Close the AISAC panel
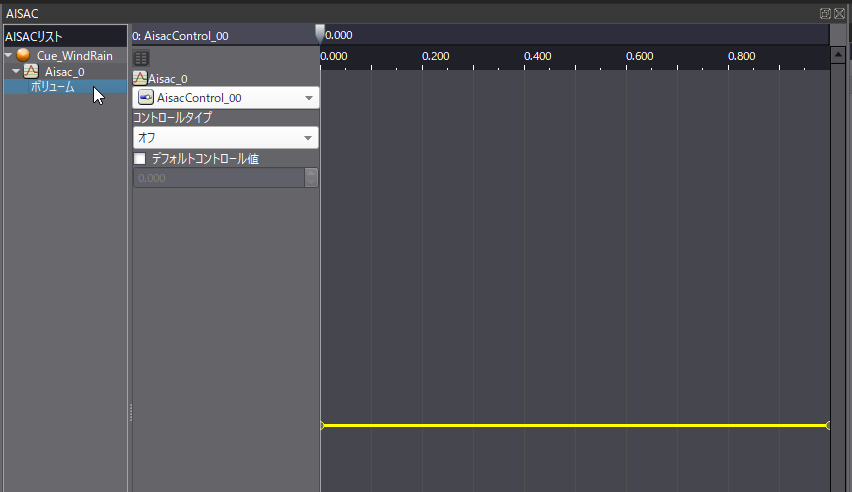This screenshot has height=492, width=852. click(x=840, y=13)
